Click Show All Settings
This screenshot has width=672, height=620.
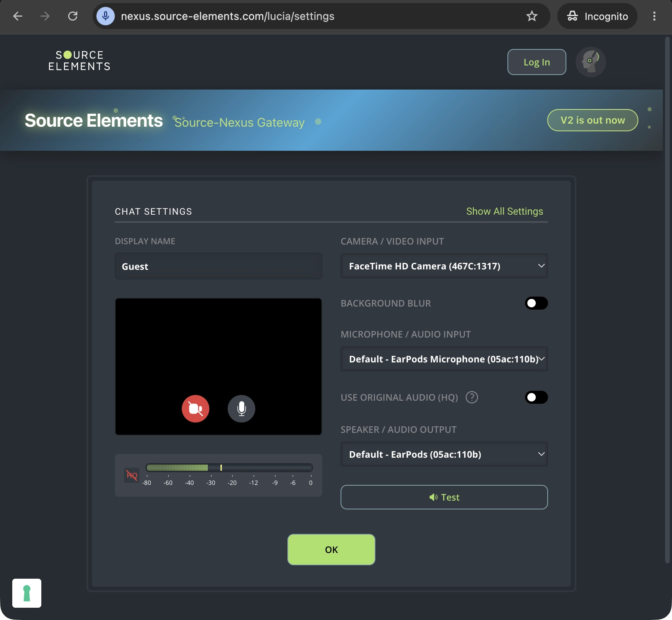click(504, 211)
